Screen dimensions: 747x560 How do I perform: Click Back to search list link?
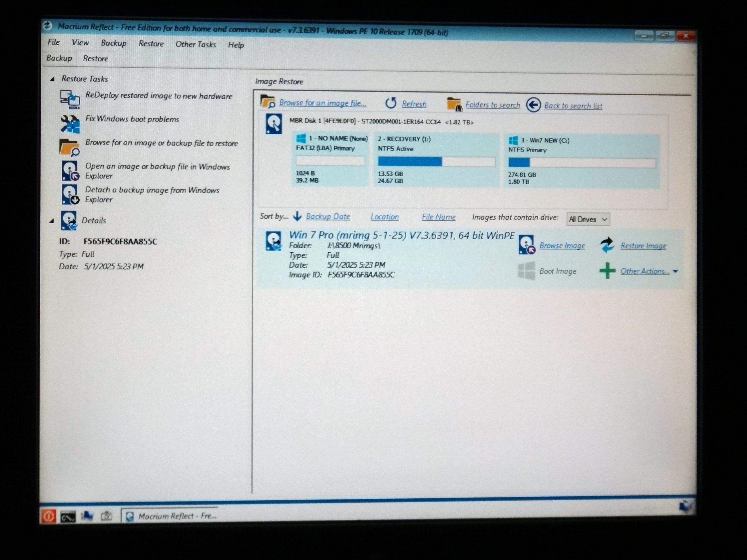pyautogui.click(x=573, y=106)
